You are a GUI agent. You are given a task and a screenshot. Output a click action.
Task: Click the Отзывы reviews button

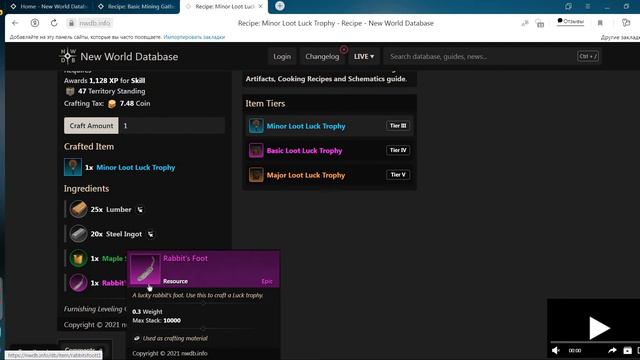click(x=570, y=22)
